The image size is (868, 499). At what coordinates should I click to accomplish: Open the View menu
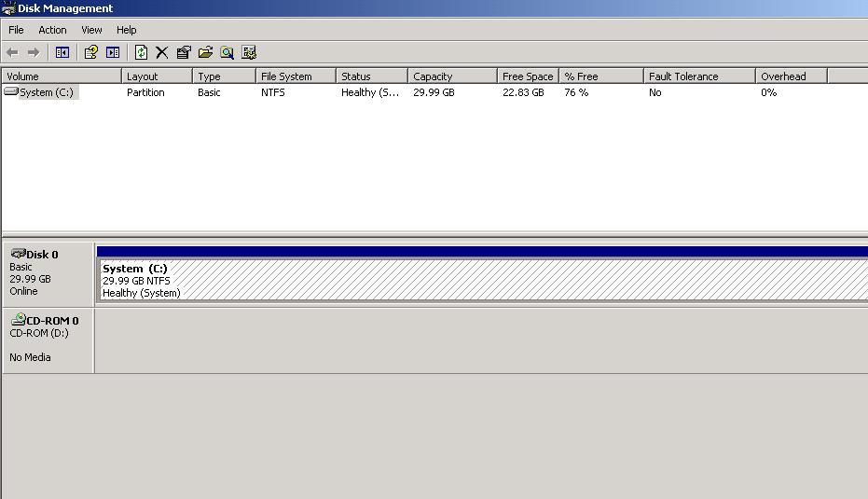[x=91, y=30]
